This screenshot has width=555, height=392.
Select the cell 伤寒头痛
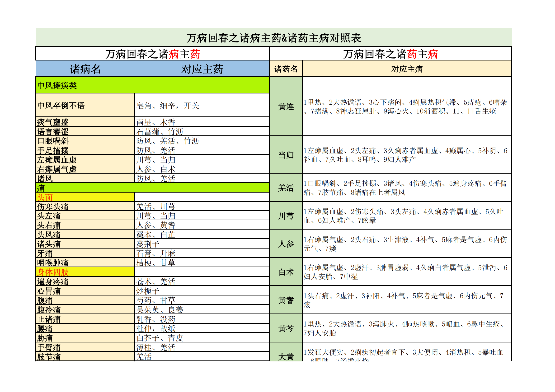(x=85, y=206)
